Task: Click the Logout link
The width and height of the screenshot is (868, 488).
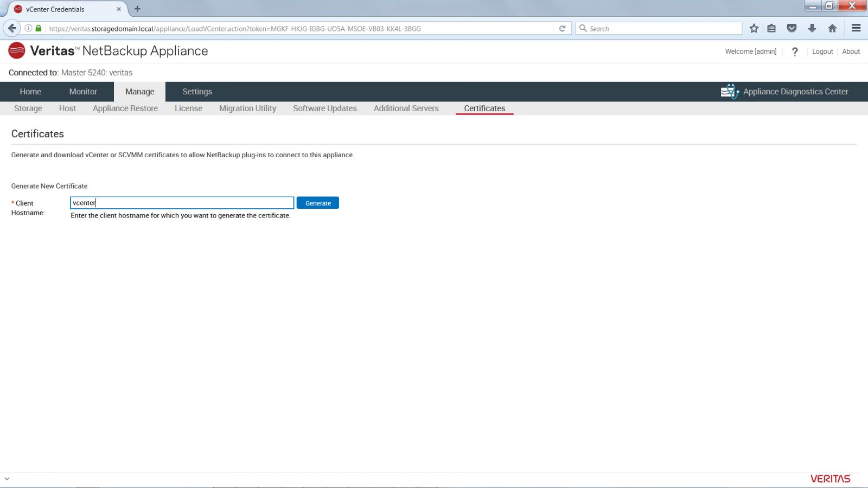Action: pyautogui.click(x=822, y=52)
